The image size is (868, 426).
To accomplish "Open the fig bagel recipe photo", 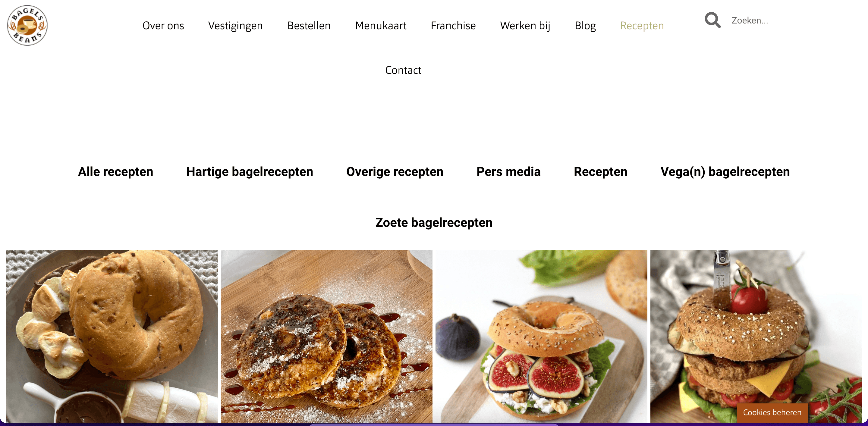I will pos(541,336).
